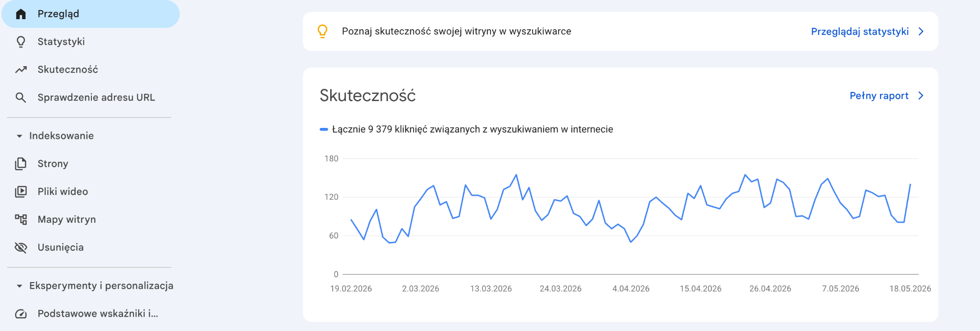Open the Przegląd menu item
Viewport: 980px width, 331px height.
click(x=90, y=14)
